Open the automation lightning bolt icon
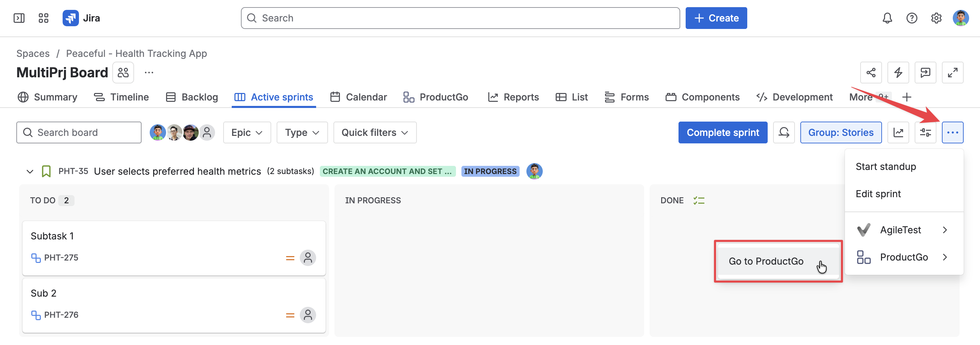The height and width of the screenshot is (345, 980). click(898, 72)
